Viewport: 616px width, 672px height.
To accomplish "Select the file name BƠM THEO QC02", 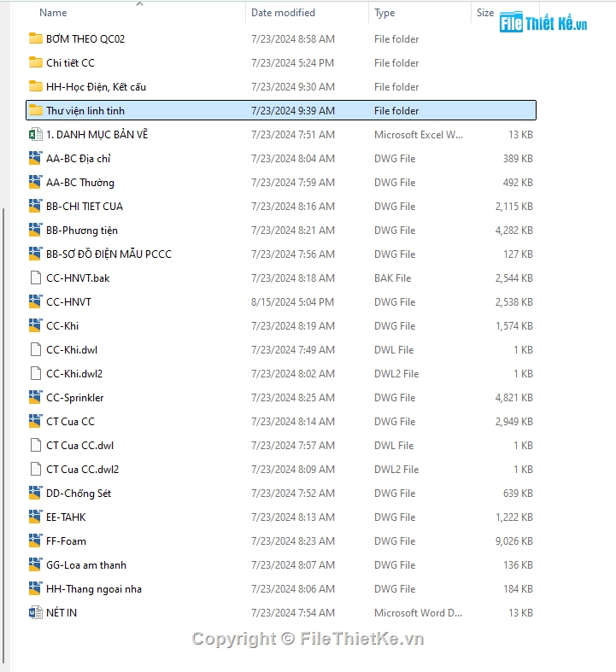I will pyautogui.click(x=85, y=39).
